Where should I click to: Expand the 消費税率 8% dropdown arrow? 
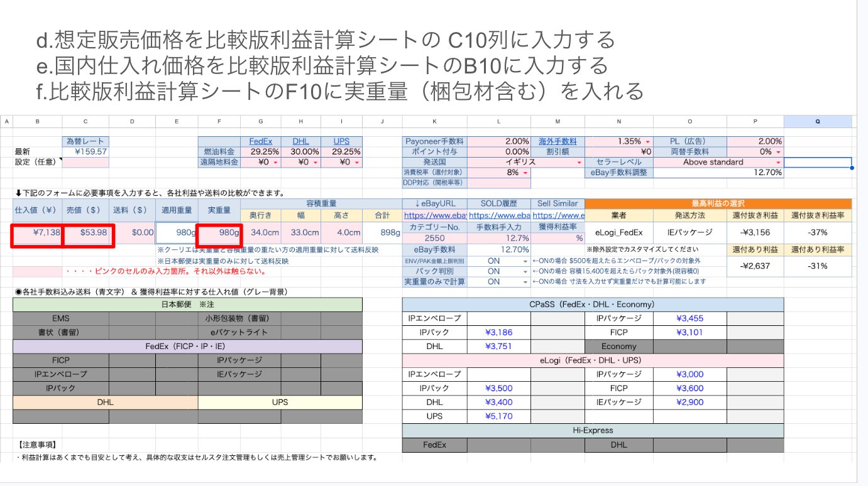(525, 173)
